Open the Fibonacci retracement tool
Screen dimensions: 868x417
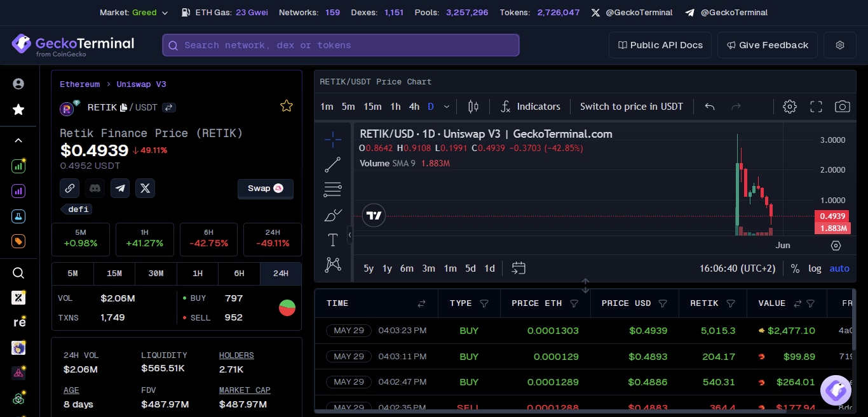333,189
